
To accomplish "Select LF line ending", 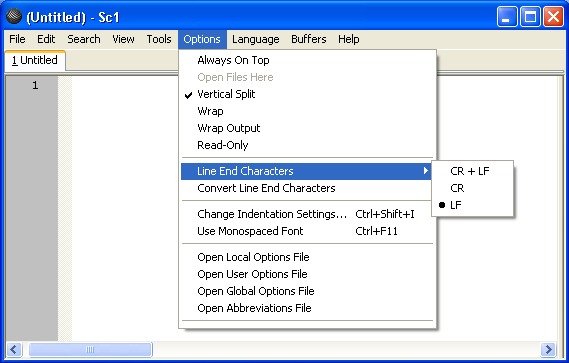I will click(472, 205).
